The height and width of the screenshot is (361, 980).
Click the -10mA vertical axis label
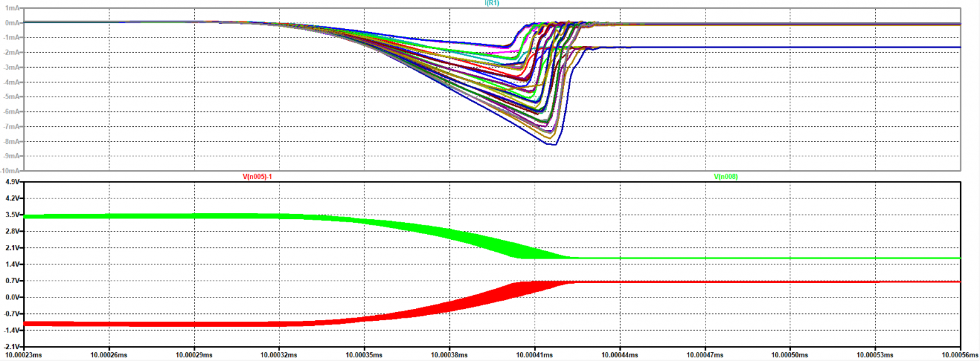point(11,171)
